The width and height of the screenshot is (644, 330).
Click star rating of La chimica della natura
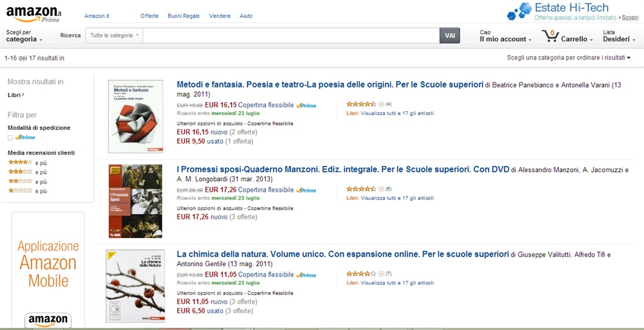click(361, 274)
